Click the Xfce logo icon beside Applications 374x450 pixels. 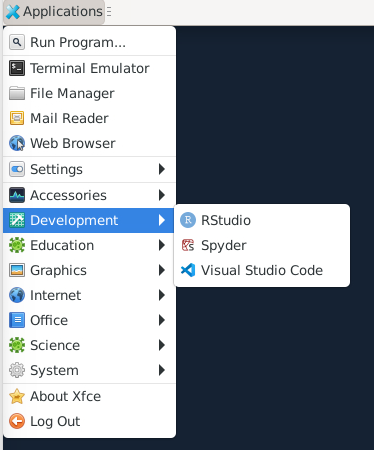pyautogui.click(x=13, y=12)
